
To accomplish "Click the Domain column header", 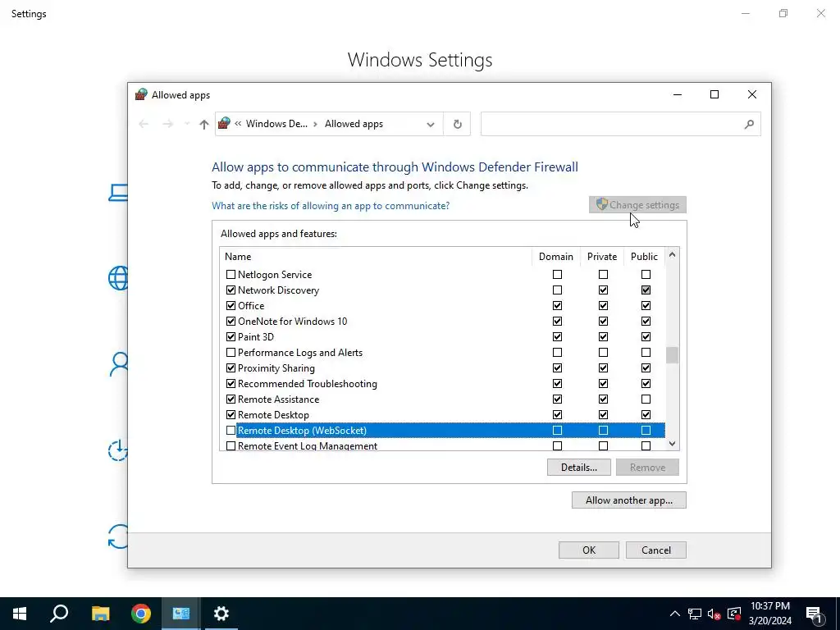I will tap(555, 257).
